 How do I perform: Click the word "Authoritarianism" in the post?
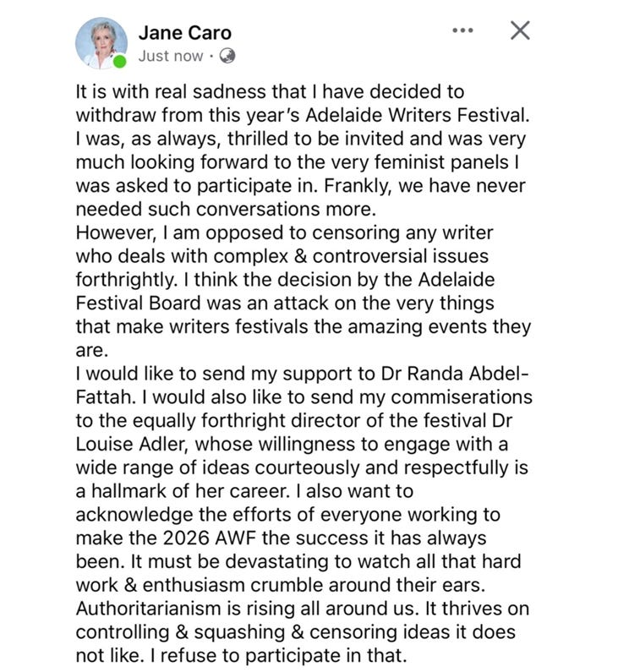[x=148, y=609]
